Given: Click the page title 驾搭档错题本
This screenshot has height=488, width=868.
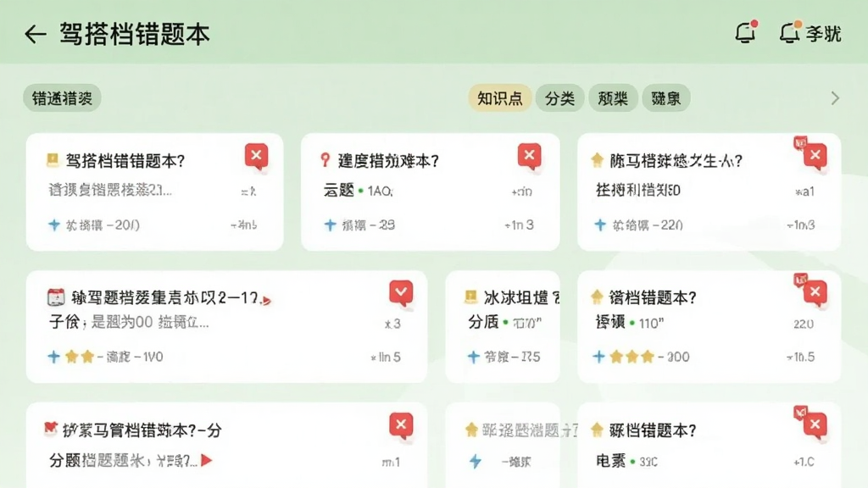Looking at the screenshot, I should click(135, 34).
